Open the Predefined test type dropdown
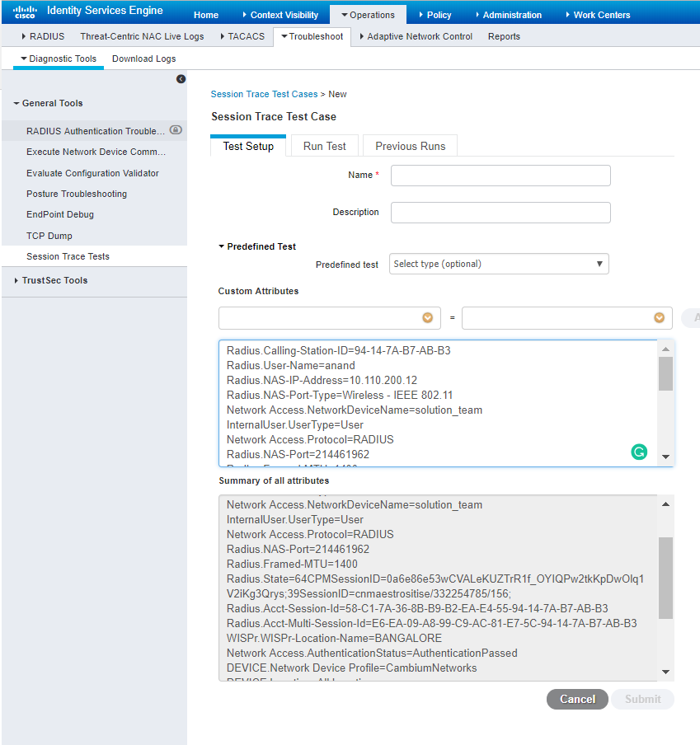 (x=499, y=264)
